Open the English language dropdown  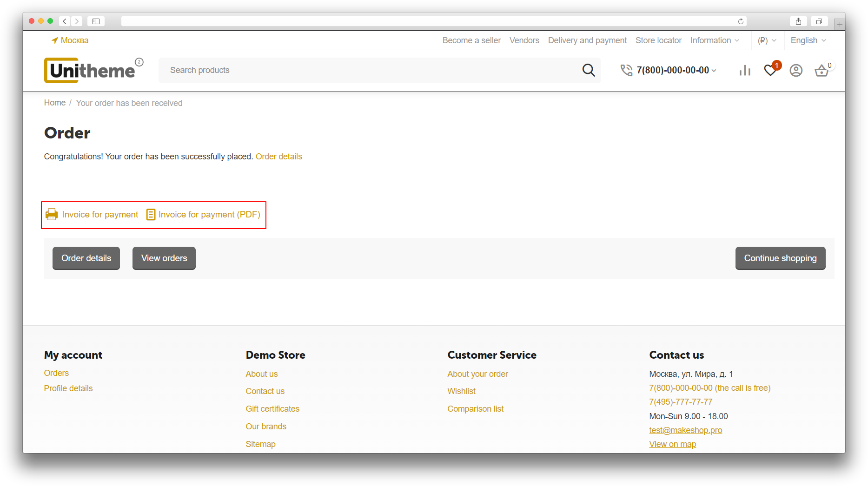pos(808,40)
